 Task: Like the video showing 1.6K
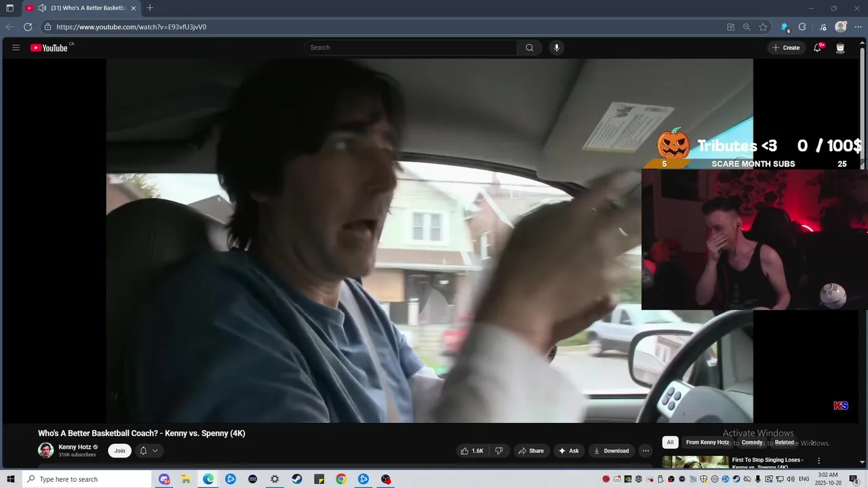472,451
